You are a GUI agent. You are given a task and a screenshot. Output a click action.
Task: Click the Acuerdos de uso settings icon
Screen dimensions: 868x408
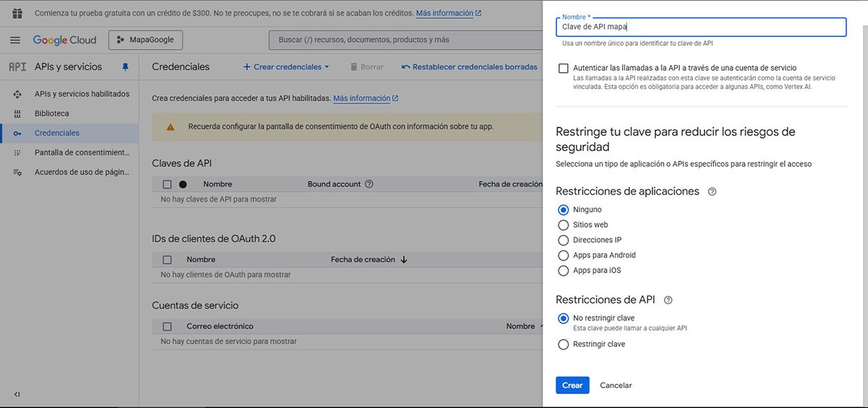pyautogui.click(x=17, y=172)
